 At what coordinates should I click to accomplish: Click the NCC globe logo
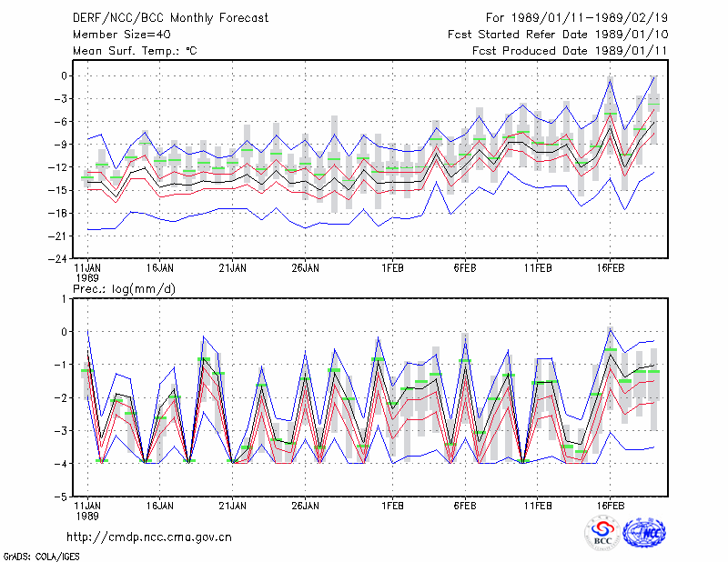pos(644,533)
